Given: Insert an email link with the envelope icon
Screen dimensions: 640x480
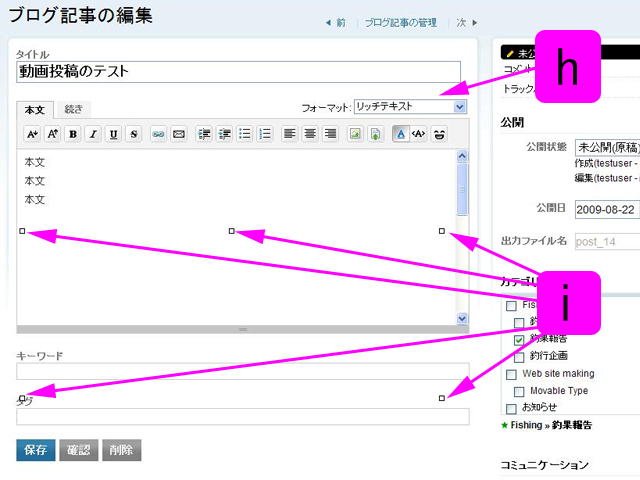Looking at the screenshot, I should pyautogui.click(x=178, y=133).
